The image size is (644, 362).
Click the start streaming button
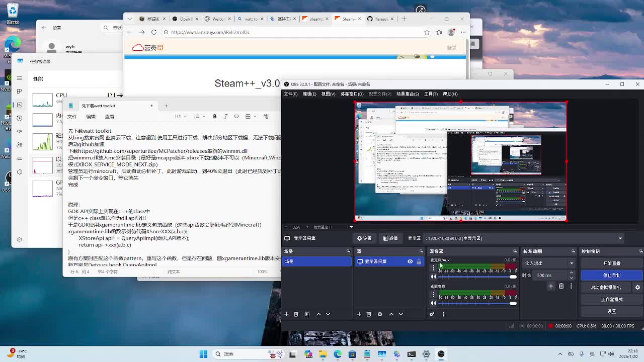pos(612,263)
